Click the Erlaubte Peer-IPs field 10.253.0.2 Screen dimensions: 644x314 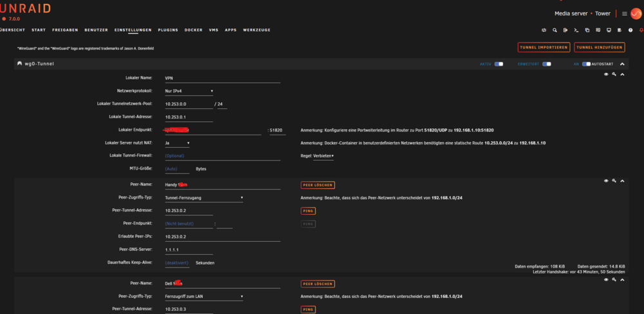(222, 237)
